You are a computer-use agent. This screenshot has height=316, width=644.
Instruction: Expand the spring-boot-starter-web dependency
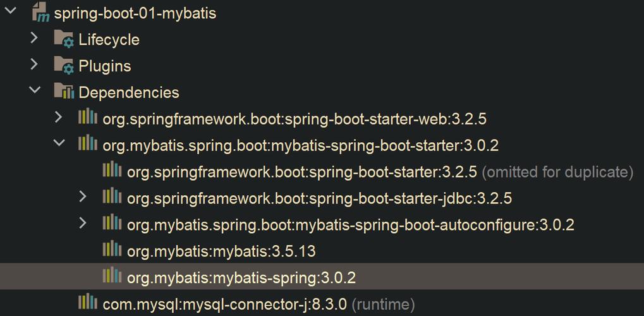pos(59,118)
